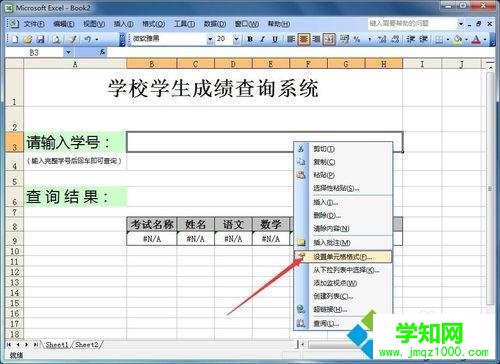The height and width of the screenshot is (364, 500).
Task: Toggle Align Right button
Action: coord(316,39)
